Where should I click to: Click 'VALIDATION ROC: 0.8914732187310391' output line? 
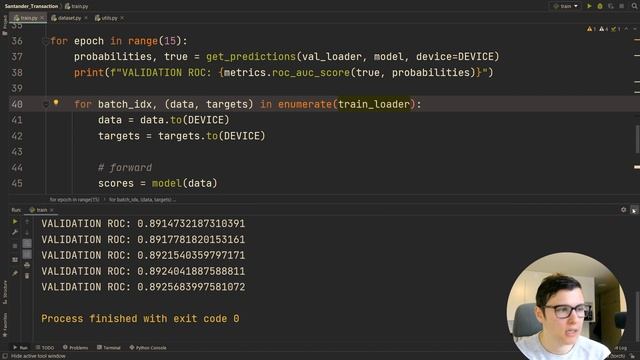(143, 224)
